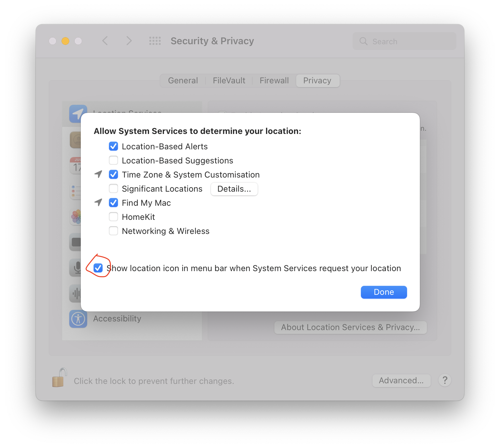Open Significant Locations Details button
Screen dimensions: 500x448
[234, 189]
